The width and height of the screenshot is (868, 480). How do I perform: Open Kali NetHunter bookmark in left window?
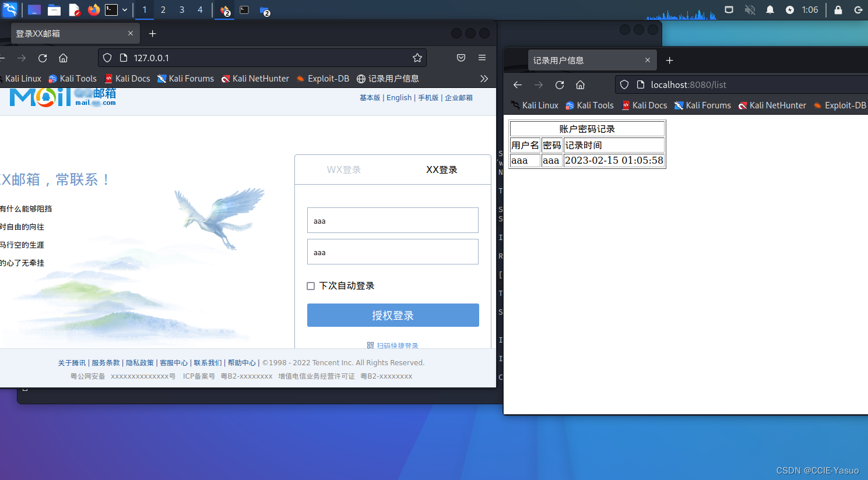255,79
